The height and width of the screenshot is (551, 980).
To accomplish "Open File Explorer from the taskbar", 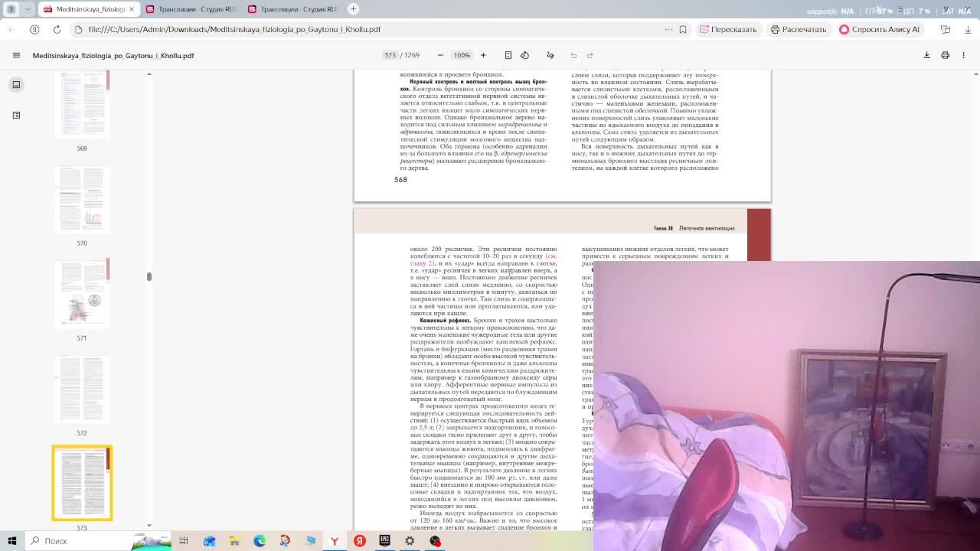I will pyautogui.click(x=234, y=541).
